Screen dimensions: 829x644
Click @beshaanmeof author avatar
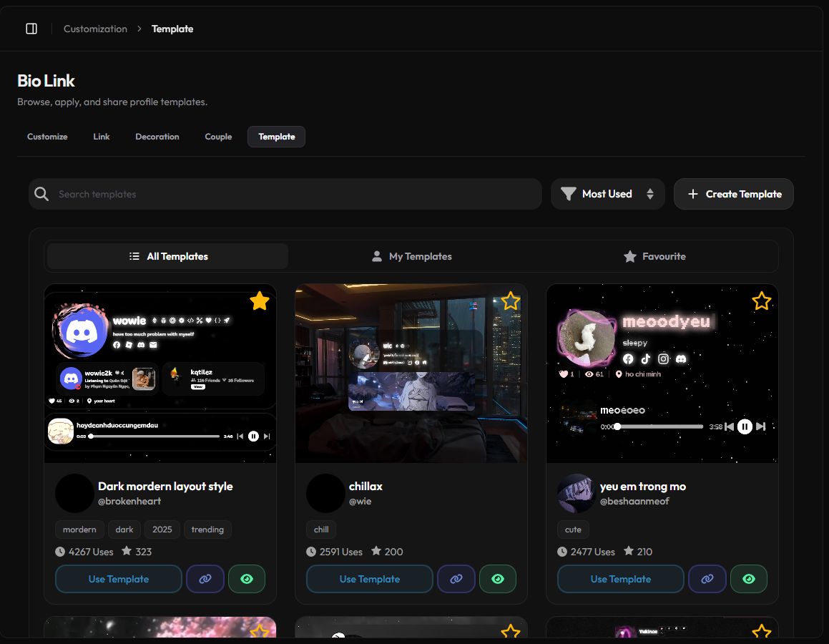coord(577,493)
